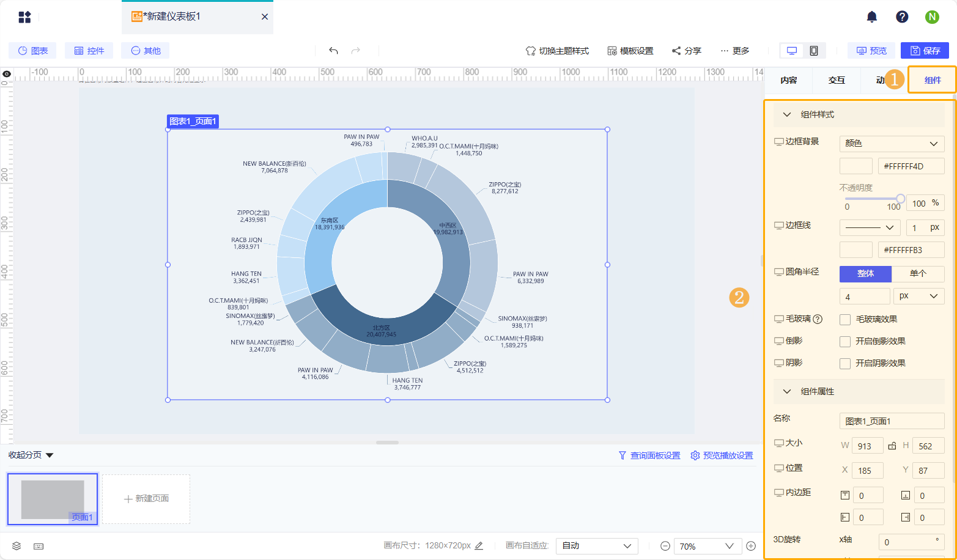Add a page with 新建页面
Screen dimensions: 957x560
coord(146,499)
